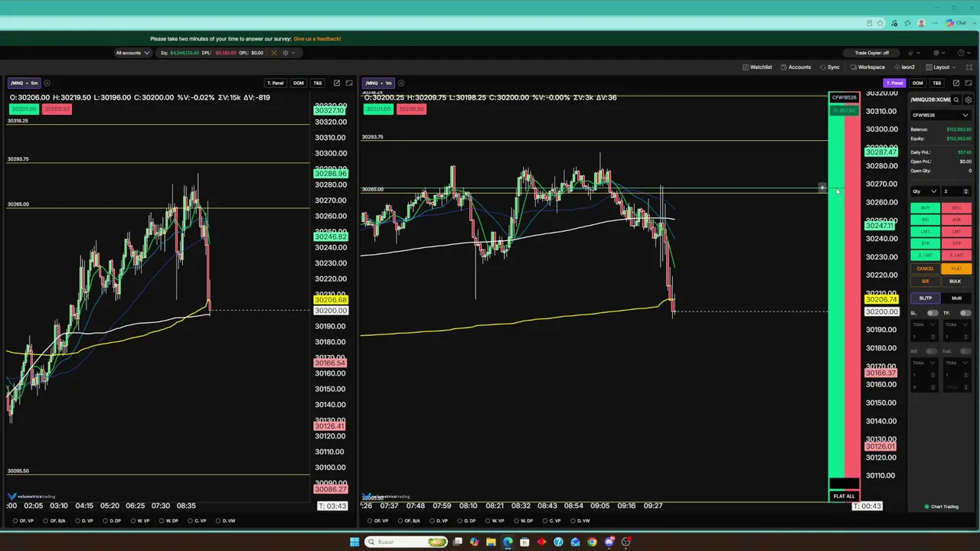
Task: Toggle OF. VP indicator on left chart
Action: 23,521
